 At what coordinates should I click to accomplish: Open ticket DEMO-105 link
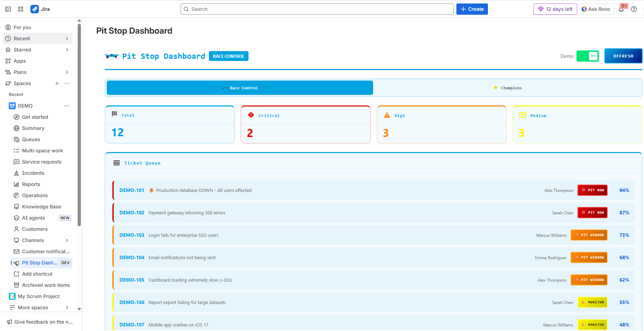point(132,280)
